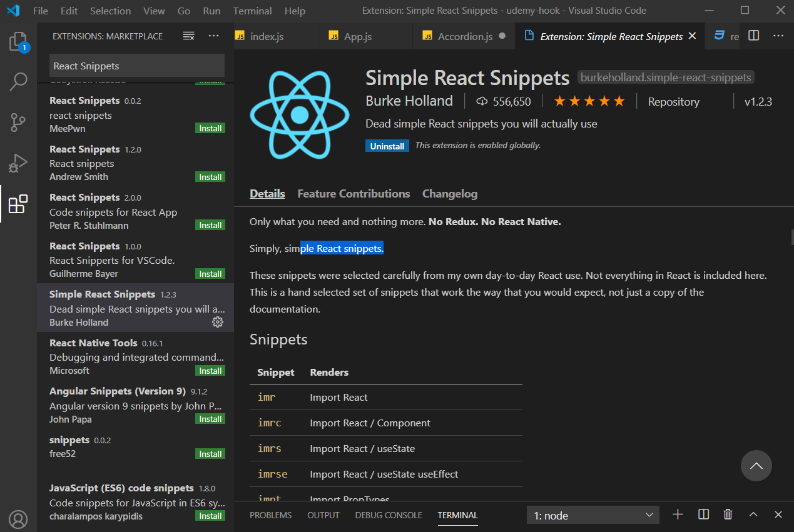Screen dimensions: 794x532
Task: Switch to the App.js editor tab
Action: [x=366, y=36]
